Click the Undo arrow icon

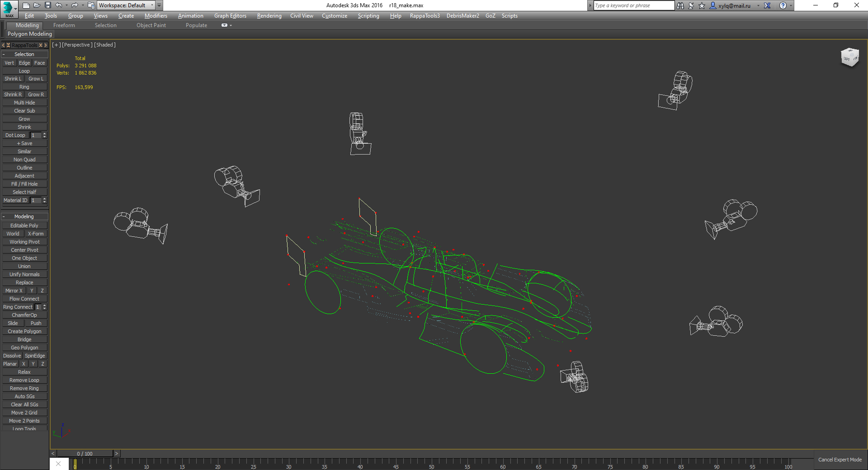tap(58, 5)
